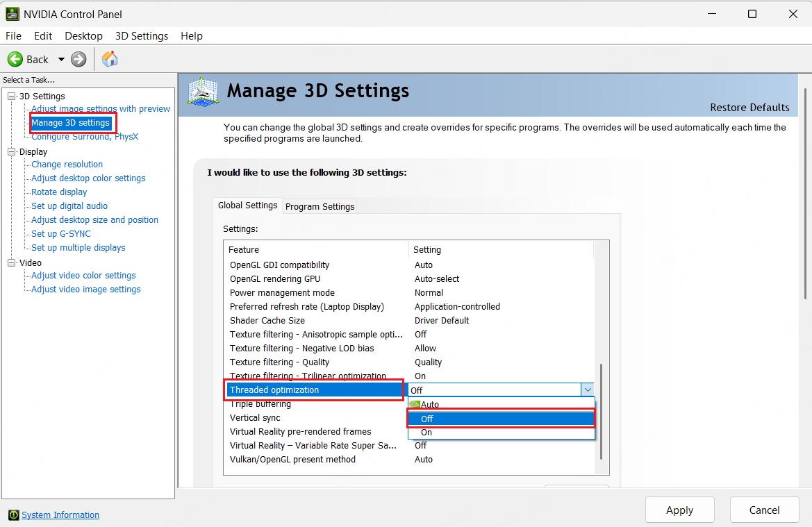Switch to the Program Settings tab
The width and height of the screenshot is (812, 527).
(x=320, y=206)
